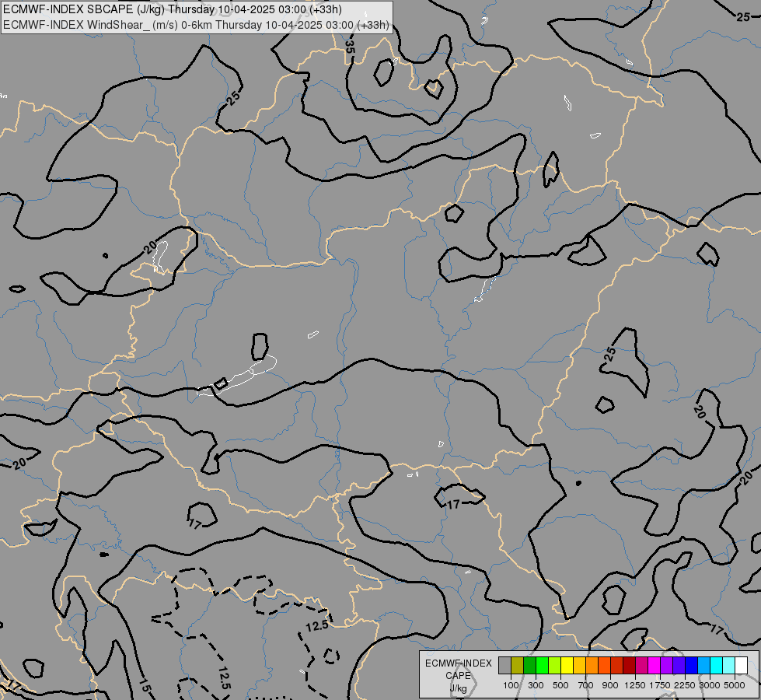Click the '15' wind shear contour label
The height and width of the screenshot is (700, 761).
coord(144,686)
